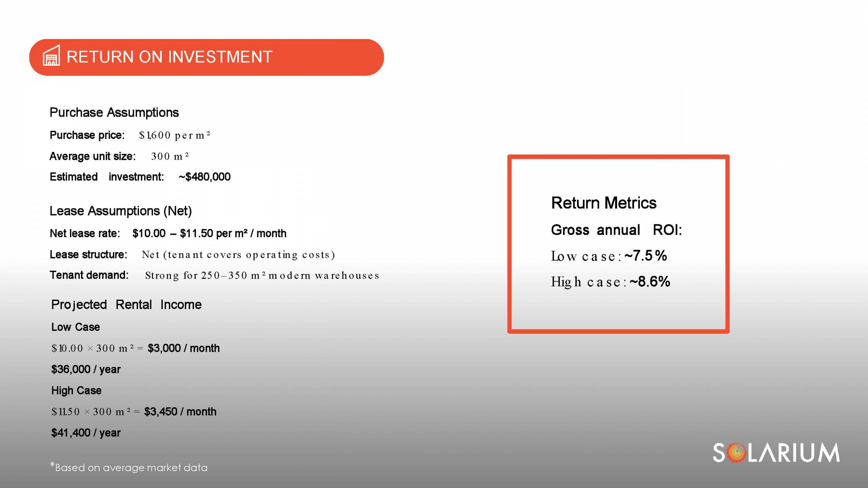Image resolution: width=868 pixels, height=488 pixels.
Task: Click the warehouse icon in the header
Action: coord(52,56)
